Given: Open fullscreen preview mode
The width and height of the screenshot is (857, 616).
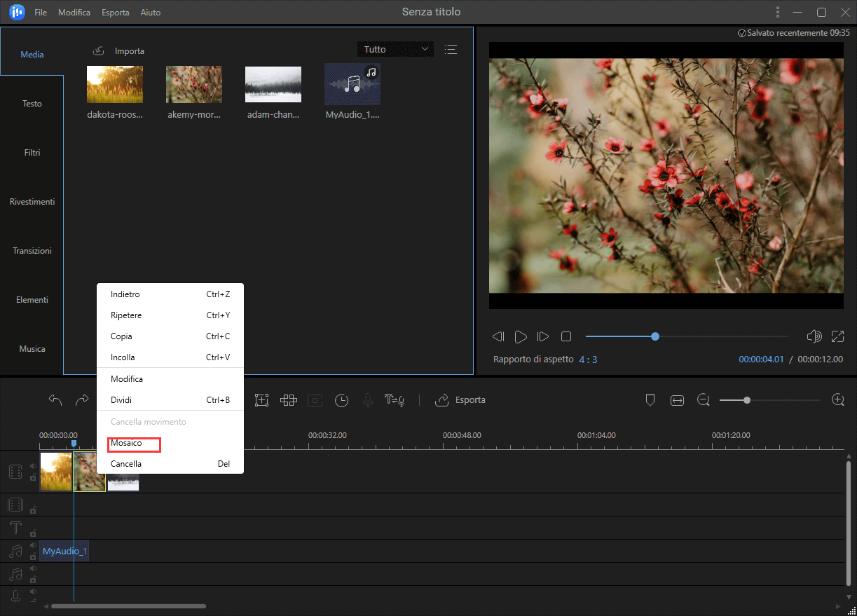Looking at the screenshot, I should click(x=837, y=336).
